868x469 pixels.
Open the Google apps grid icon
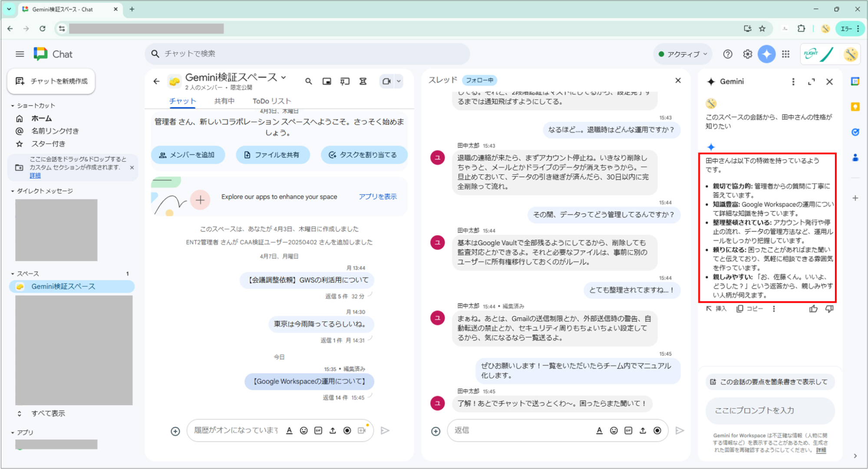(x=785, y=54)
